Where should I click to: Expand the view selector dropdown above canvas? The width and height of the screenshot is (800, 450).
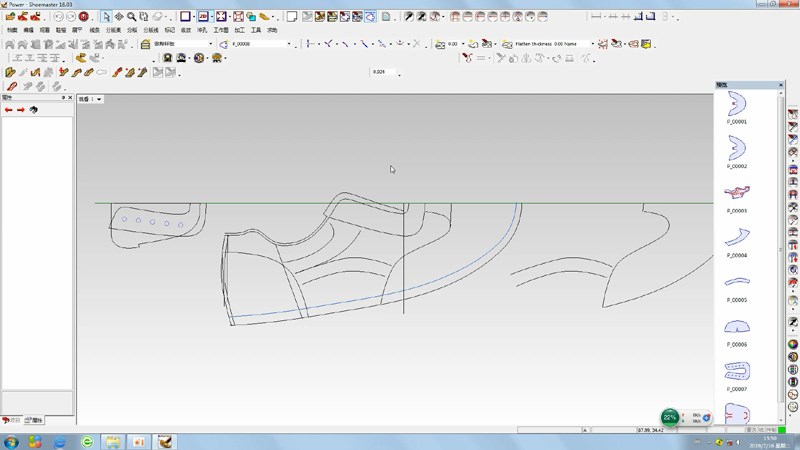[x=99, y=99]
